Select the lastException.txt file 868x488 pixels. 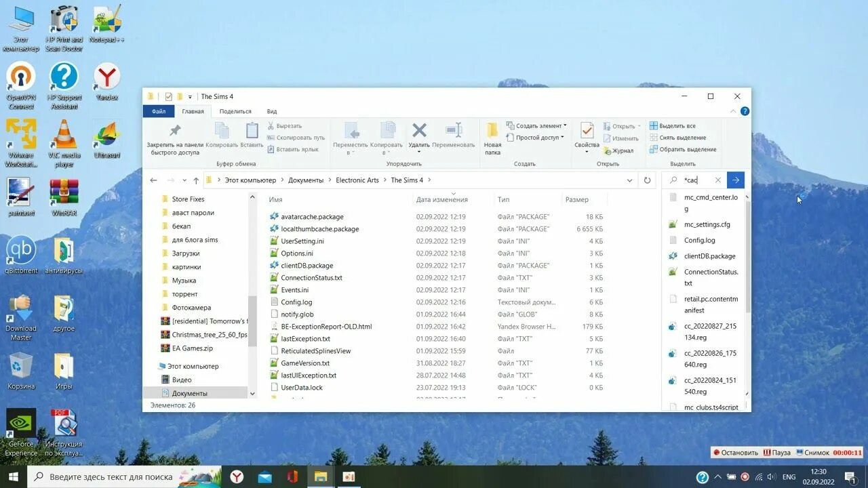click(305, 339)
